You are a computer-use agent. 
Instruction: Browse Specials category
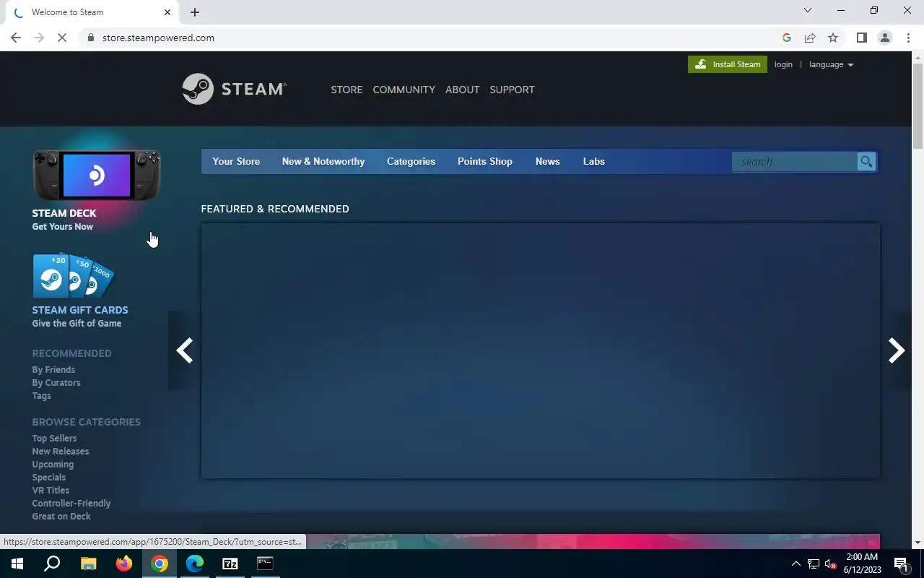coord(48,477)
